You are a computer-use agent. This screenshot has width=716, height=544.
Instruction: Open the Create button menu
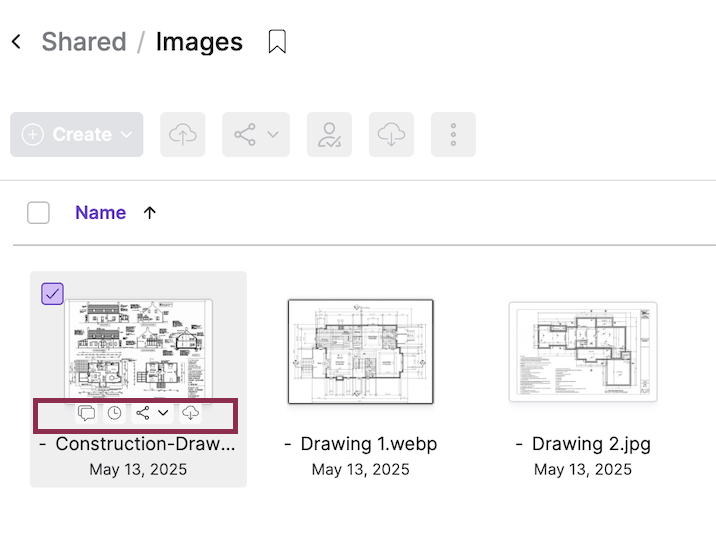77,134
